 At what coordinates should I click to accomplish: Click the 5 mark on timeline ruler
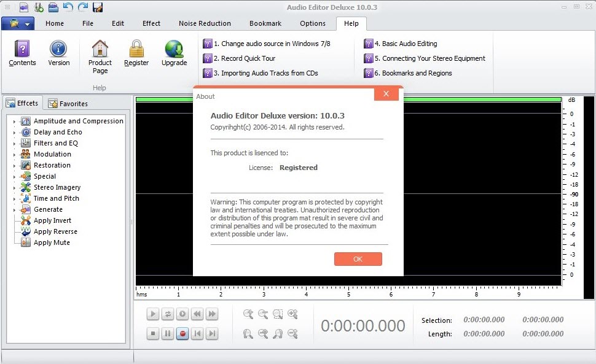[348, 294]
